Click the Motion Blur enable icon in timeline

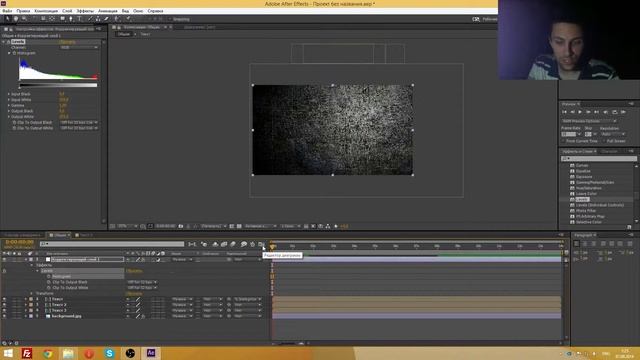click(x=233, y=244)
